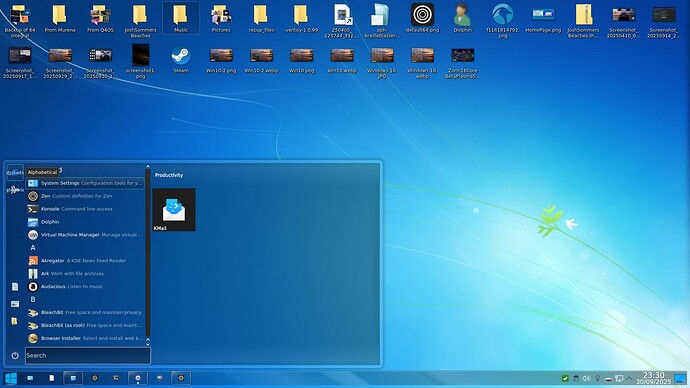
Task: Launch Audacious music player from list
Action: pos(85,286)
